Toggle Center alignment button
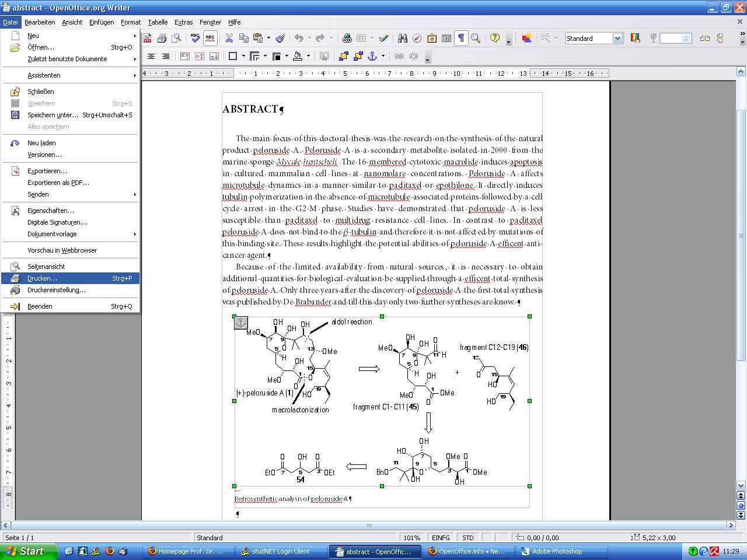This screenshot has height=560, width=747. click(x=151, y=56)
